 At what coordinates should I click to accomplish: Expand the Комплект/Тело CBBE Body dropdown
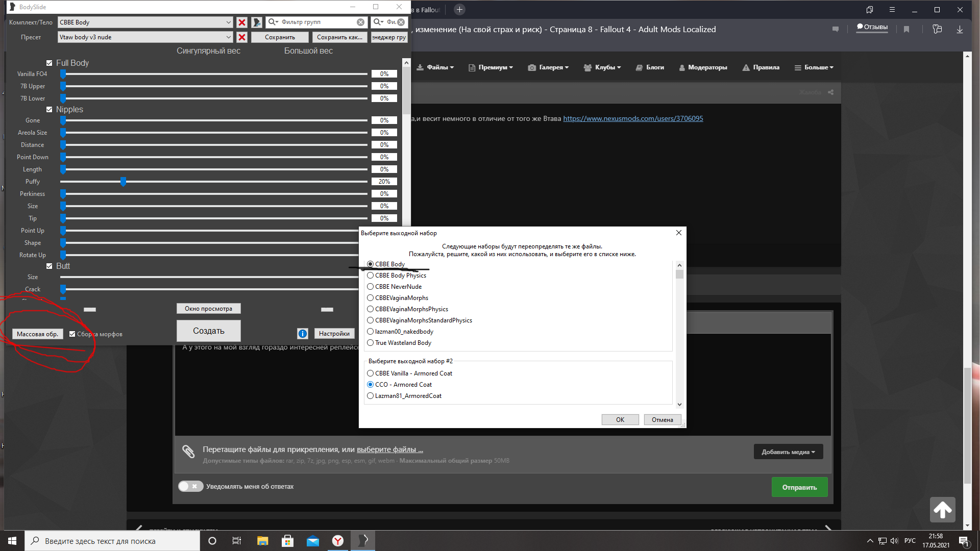click(228, 22)
